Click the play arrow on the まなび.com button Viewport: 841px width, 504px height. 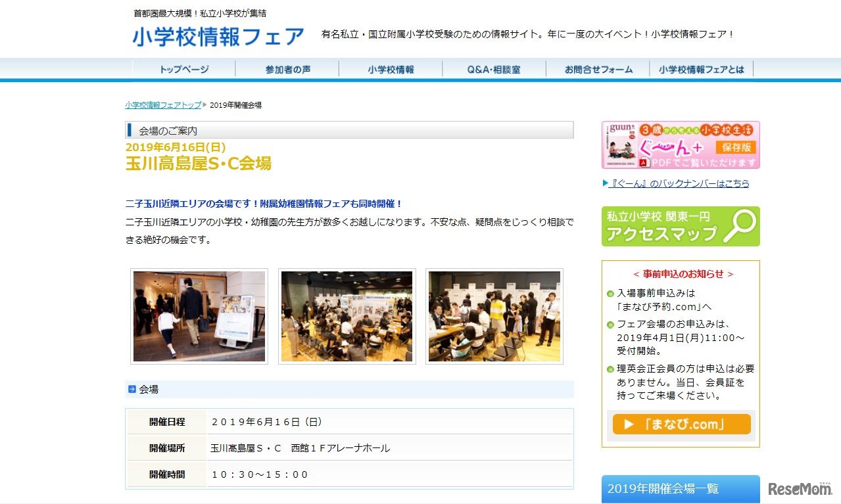click(629, 424)
